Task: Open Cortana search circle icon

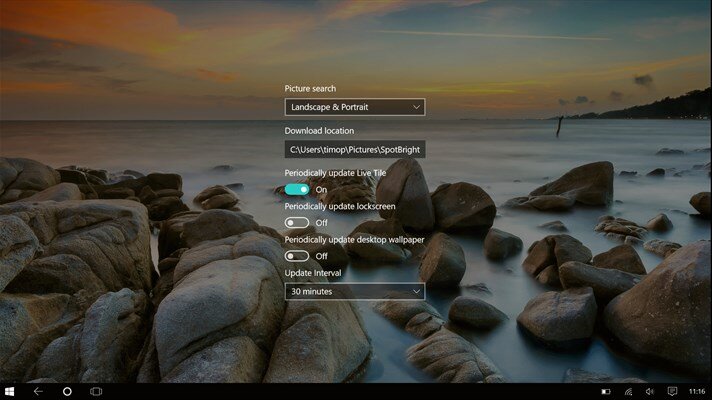Action: coord(67,391)
